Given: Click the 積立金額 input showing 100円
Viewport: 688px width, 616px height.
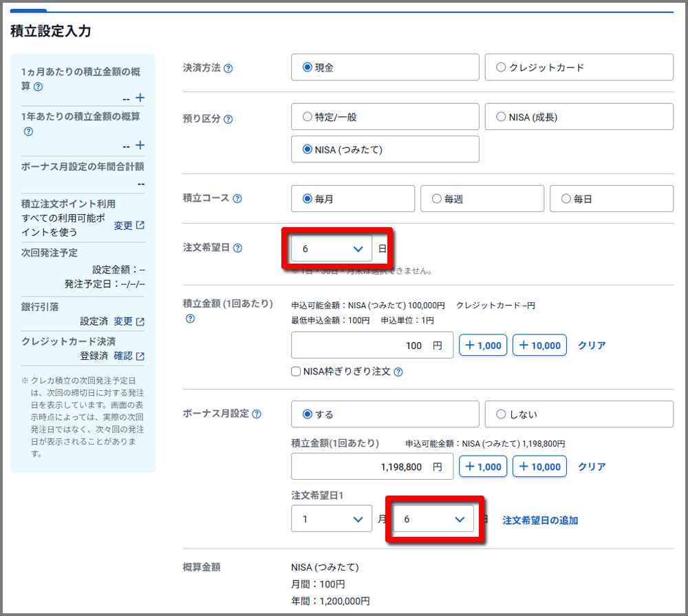Looking at the screenshot, I should (372, 345).
